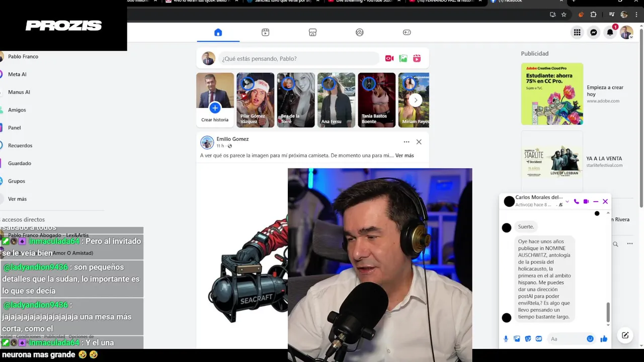
Task: Click the plus button on Crear historia
Action: pyautogui.click(x=215, y=108)
